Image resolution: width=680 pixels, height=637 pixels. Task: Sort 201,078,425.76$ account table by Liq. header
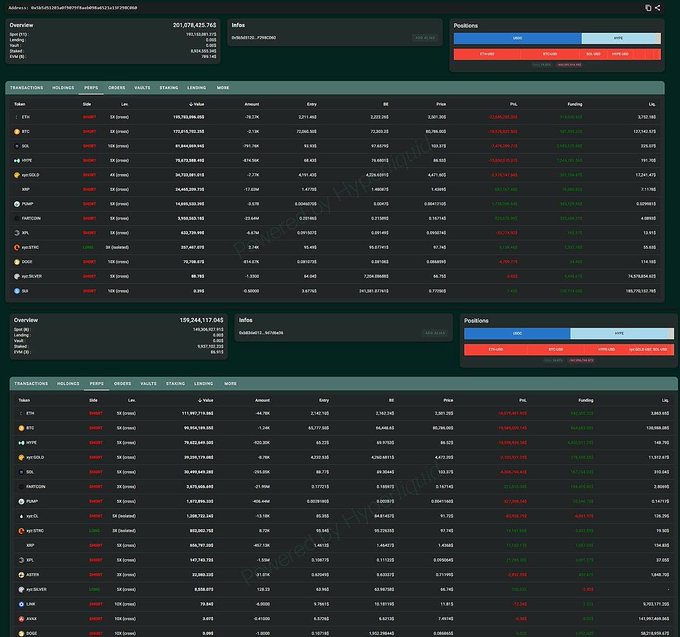[x=652, y=104]
